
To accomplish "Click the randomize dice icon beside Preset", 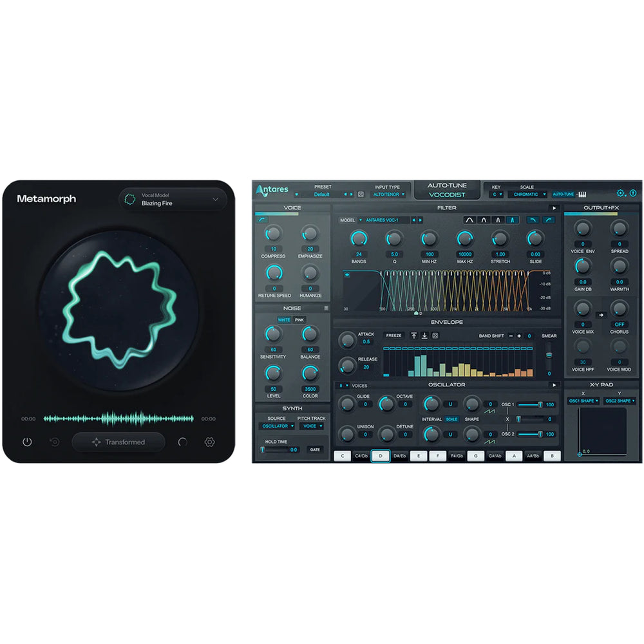I will coord(361,194).
